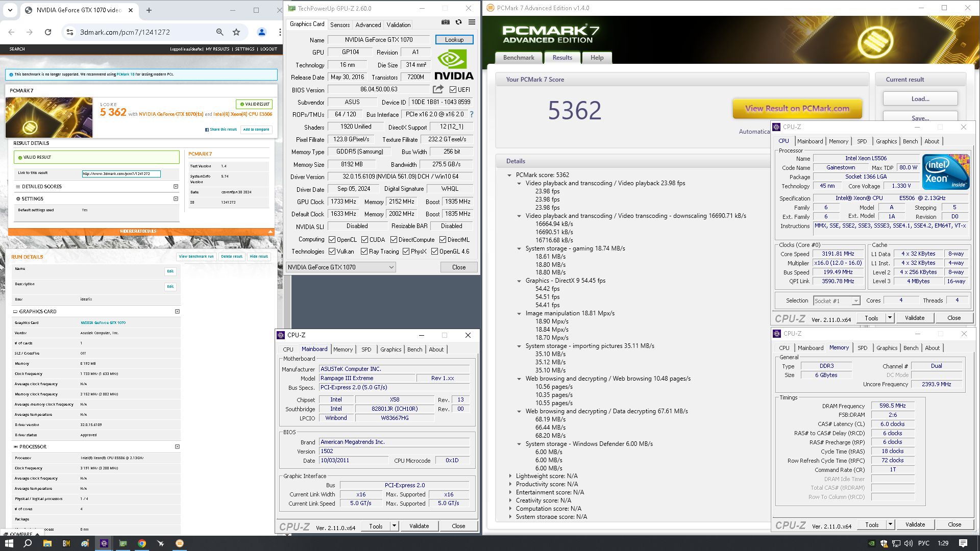
Task: Toggle the PhysX checkbox
Action: 406,252
